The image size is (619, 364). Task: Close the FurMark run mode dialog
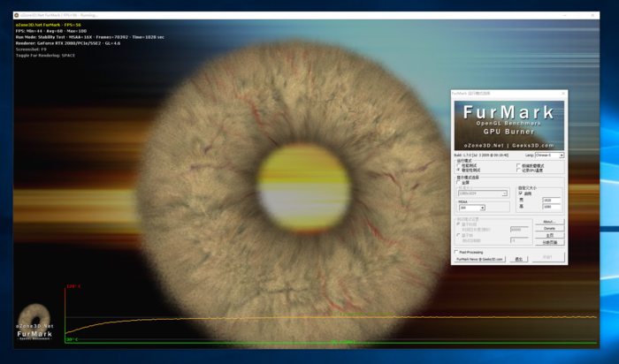[x=563, y=94]
